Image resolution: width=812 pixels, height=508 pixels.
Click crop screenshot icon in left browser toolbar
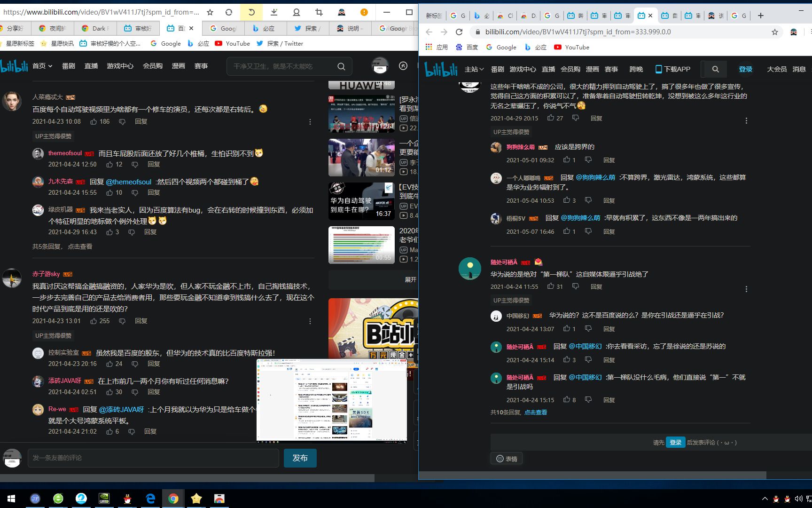[x=319, y=12]
